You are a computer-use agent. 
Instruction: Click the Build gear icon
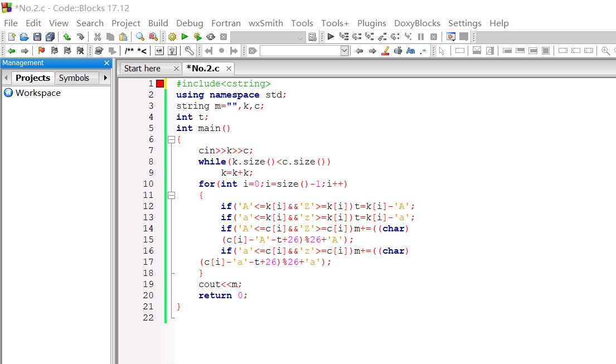(172, 37)
